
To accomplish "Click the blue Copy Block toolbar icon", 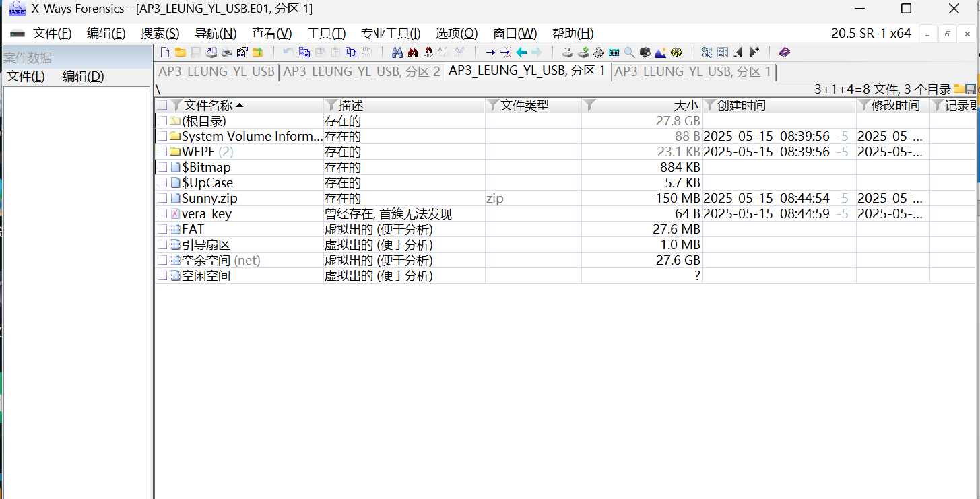I will coord(304,53).
